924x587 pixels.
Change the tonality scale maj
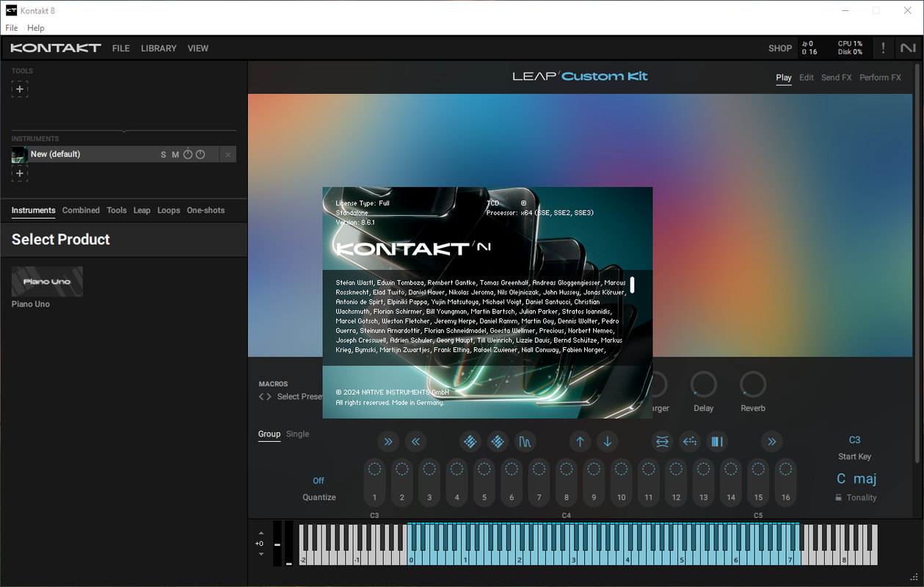tap(865, 479)
